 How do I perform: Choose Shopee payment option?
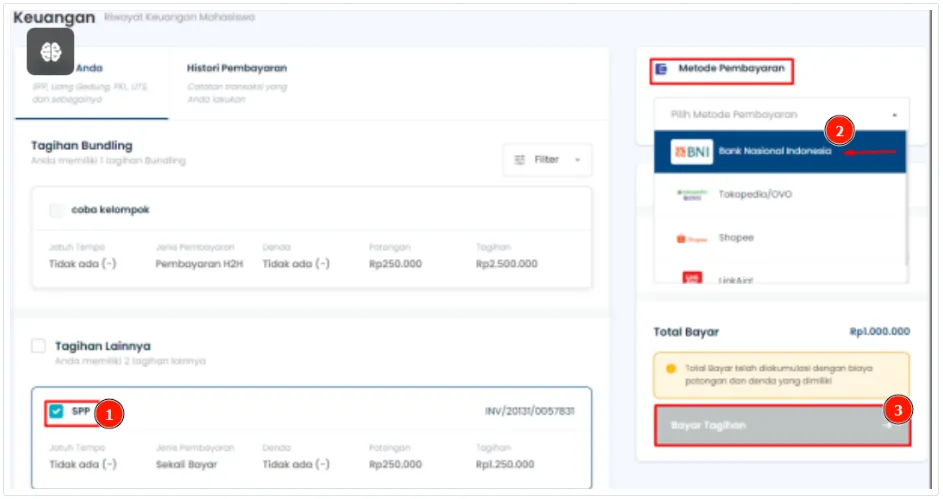pyautogui.click(x=780, y=238)
